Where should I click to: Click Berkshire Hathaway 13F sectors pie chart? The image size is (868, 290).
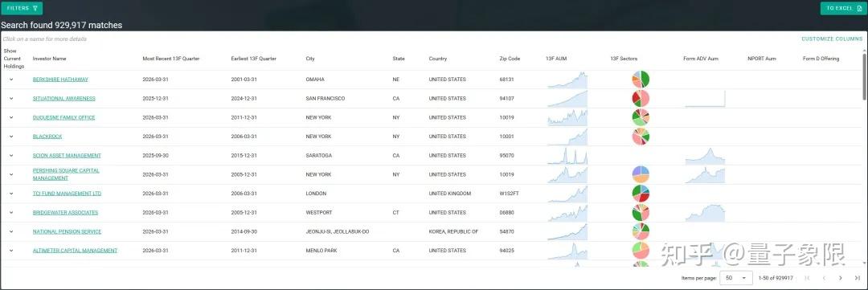point(641,80)
